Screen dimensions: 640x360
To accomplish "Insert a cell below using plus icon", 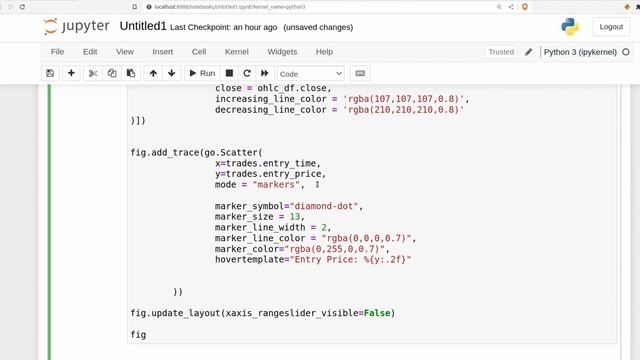I will pyautogui.click(x=71, y=73).
